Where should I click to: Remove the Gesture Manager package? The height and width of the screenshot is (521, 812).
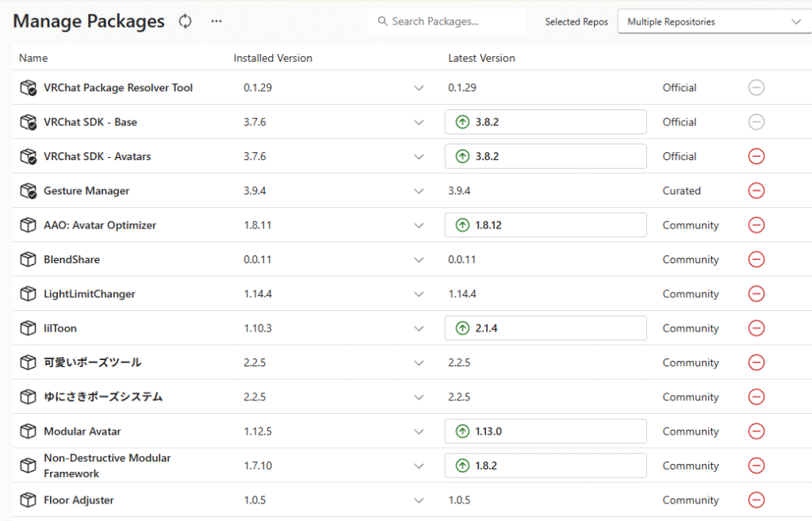[756, 190]
